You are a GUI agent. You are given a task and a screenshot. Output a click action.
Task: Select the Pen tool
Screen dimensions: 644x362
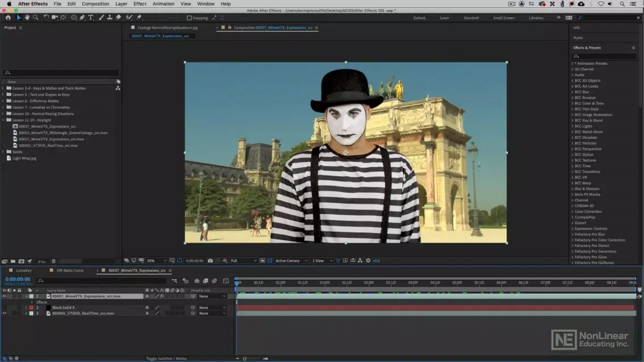[x=82, y=18]
